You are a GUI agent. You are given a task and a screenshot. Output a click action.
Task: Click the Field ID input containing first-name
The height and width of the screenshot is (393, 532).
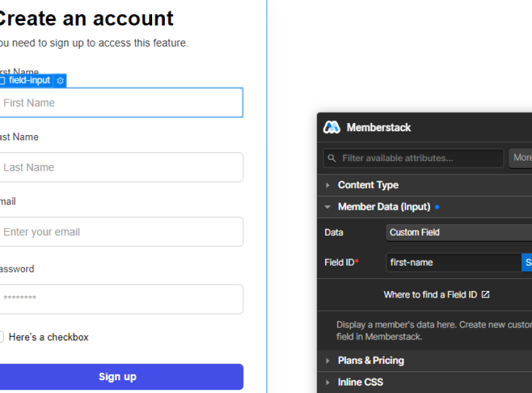[x=454, y=262]
